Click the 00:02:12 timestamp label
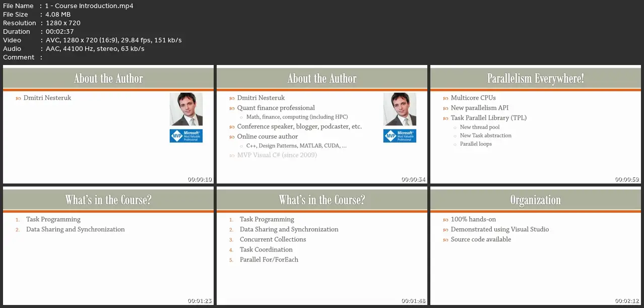 click(627, 301)
